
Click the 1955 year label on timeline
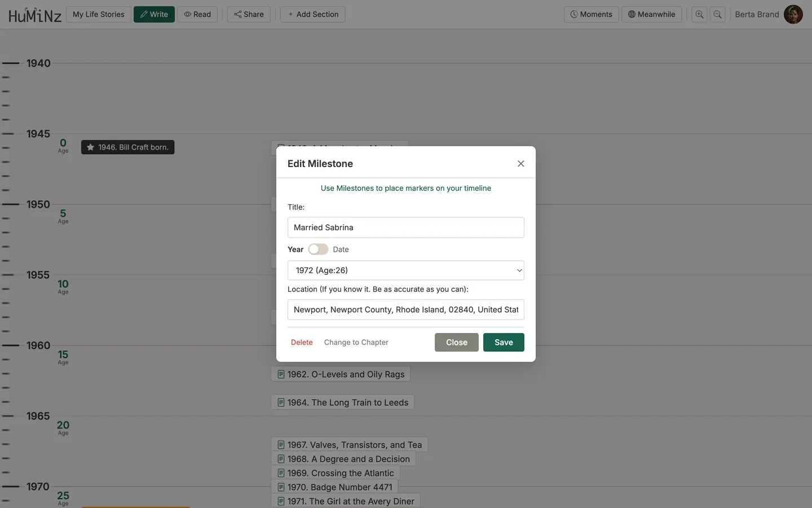click(38, 275)
